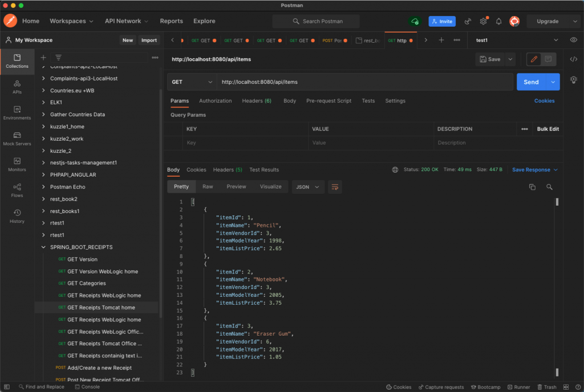
Task: Collapse the SPRING_BOOT_RECEIPTS collection
Action: [43, 247]
